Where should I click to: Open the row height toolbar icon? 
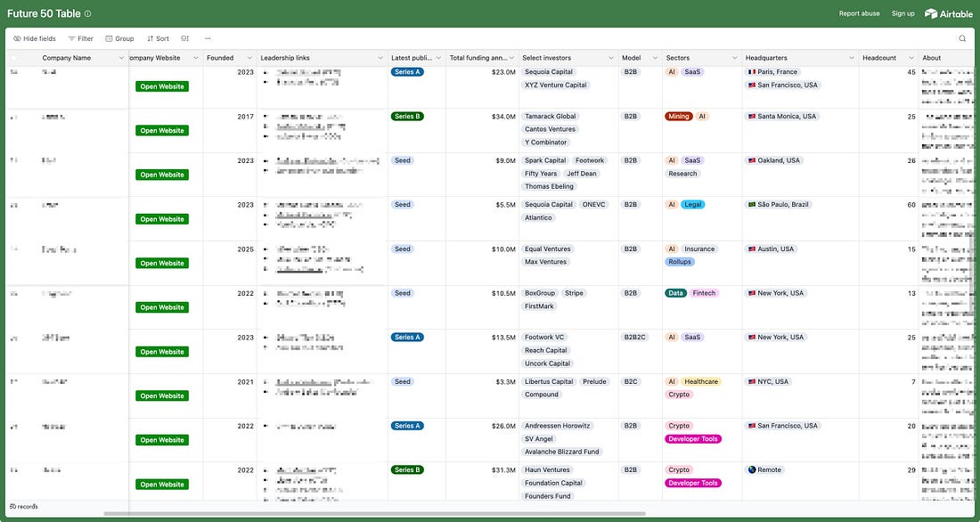(185, 39)
